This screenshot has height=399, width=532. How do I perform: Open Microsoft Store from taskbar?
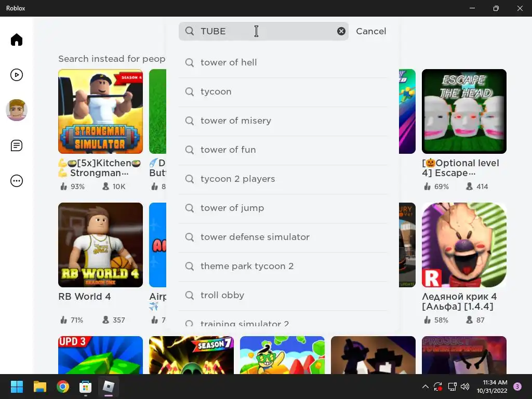point(86,387)
